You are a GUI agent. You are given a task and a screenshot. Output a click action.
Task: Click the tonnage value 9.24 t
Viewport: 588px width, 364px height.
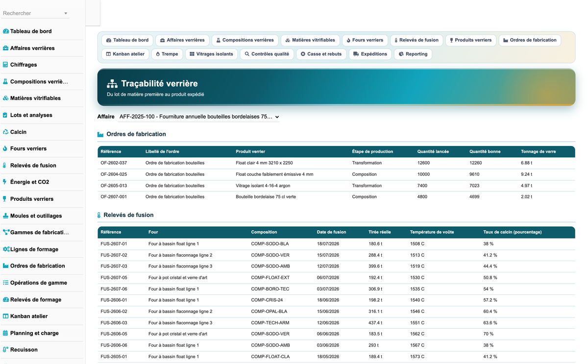[x=526, y=174]
